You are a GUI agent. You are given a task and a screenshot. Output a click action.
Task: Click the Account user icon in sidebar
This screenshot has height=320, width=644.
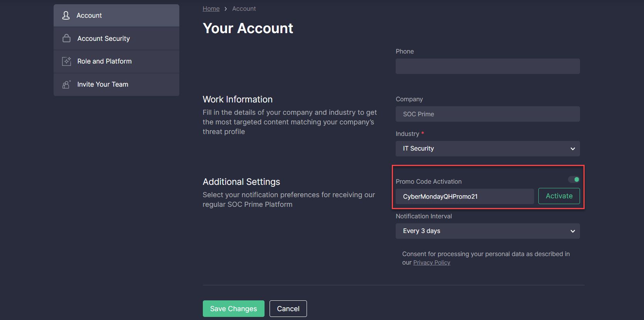click(x=66, y=15)
